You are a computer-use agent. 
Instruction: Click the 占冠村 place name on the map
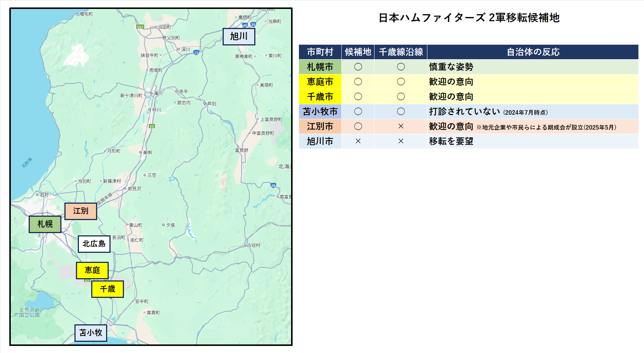(254, 245)
